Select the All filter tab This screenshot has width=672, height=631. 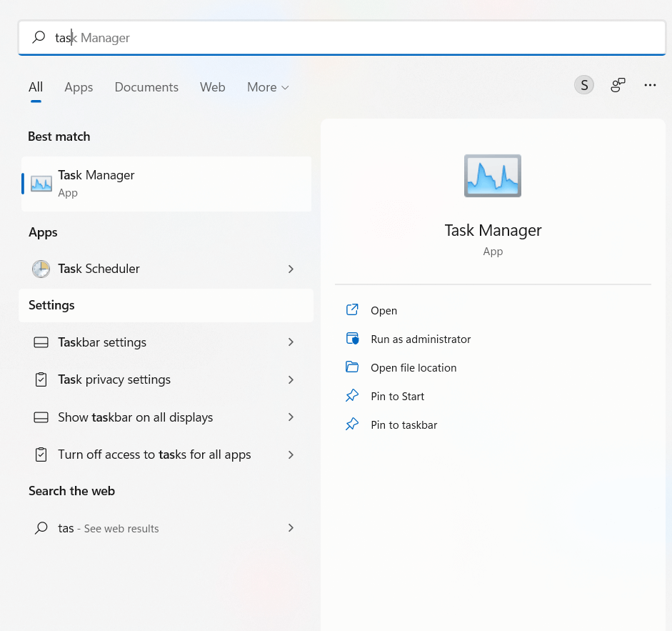point(36,87)
